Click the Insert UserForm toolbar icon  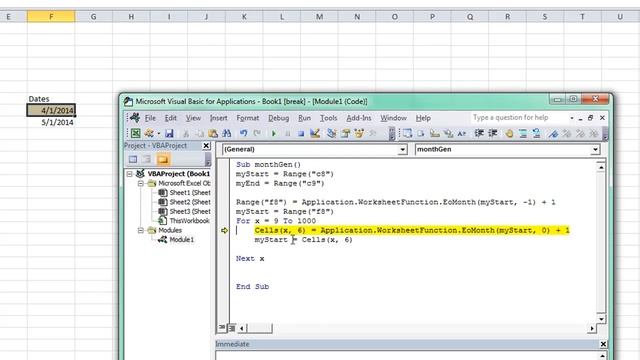[149, 133]
